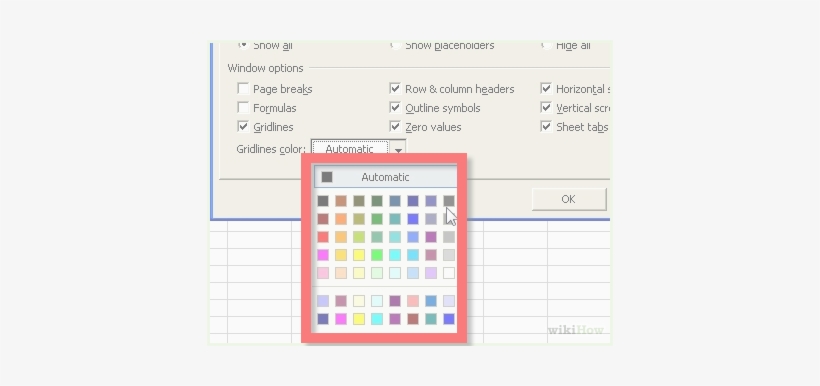Select the bright yellow swatch in the fourth palette row
Viewport: 820px width, 386px height.
click(359, 255)
